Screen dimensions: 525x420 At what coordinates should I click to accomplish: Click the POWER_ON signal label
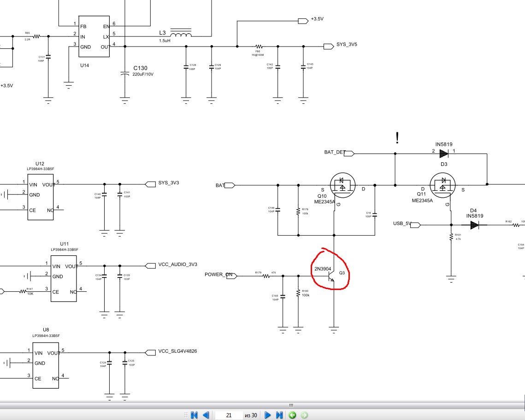(218, 274)
